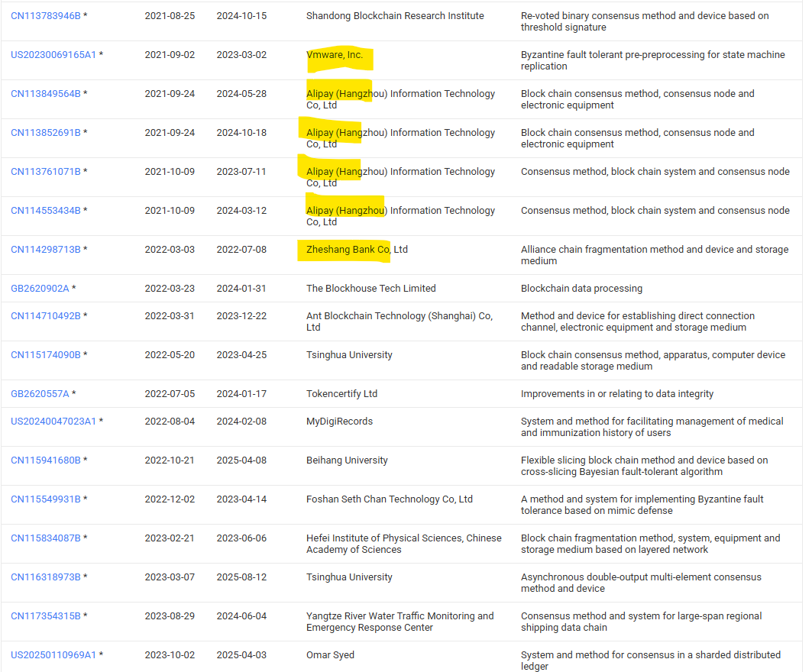Click publication date 2022-07-08
The image size is (812, 672).
241,250
